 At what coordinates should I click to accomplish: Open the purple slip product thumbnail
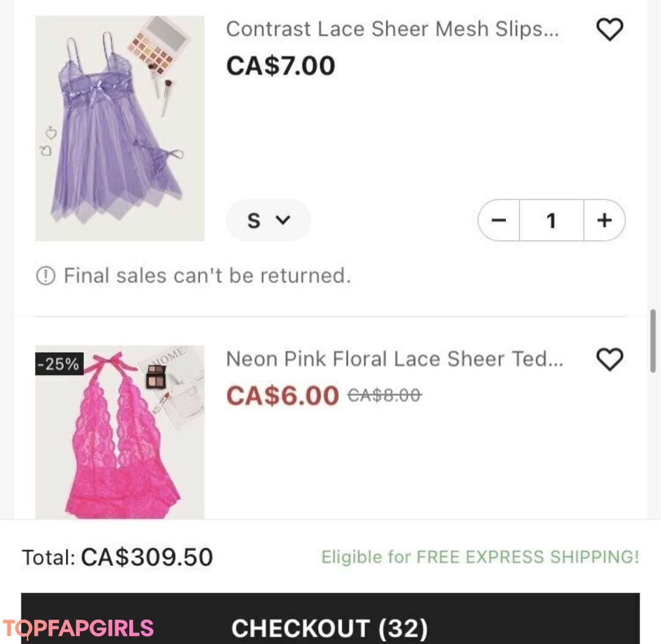click(120, 128)
